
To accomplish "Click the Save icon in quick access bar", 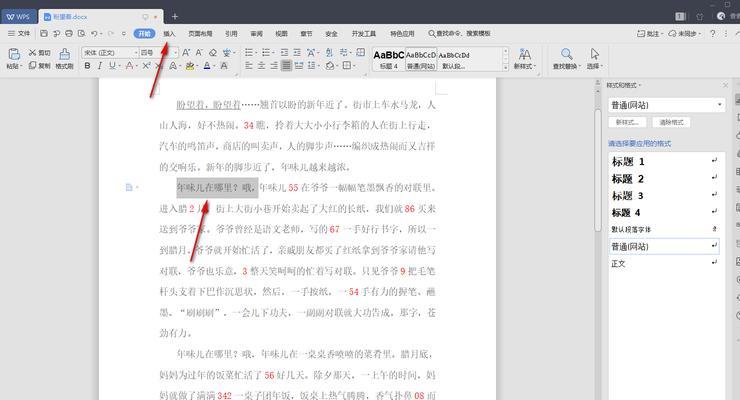I will click(44, 33).
